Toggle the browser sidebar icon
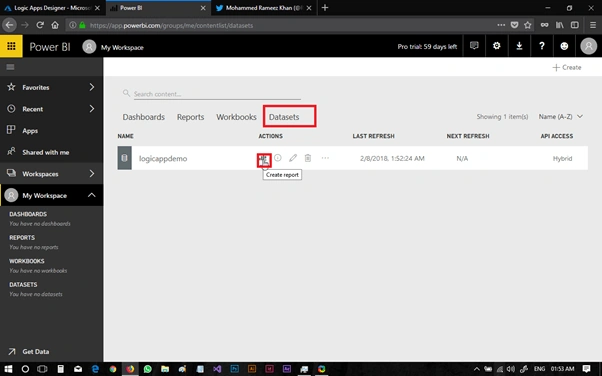The height and width of the screenshot is (376, 602). (575, 25)
